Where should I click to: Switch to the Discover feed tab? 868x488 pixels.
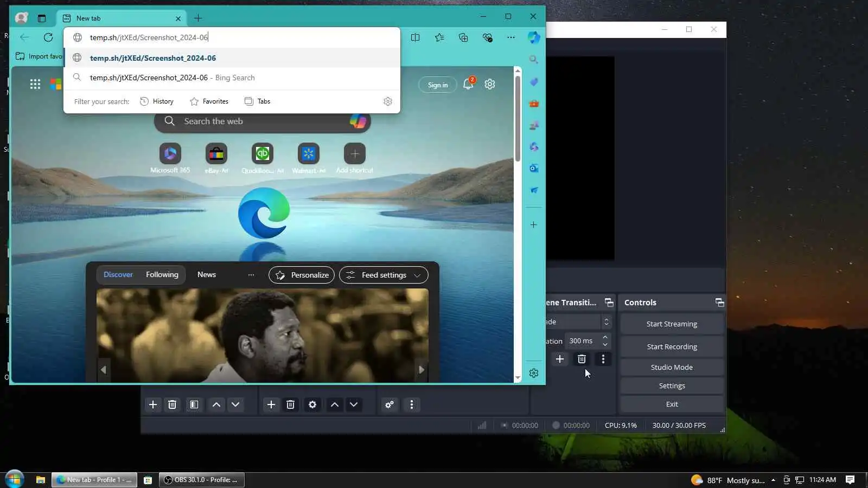pos(118,275)
